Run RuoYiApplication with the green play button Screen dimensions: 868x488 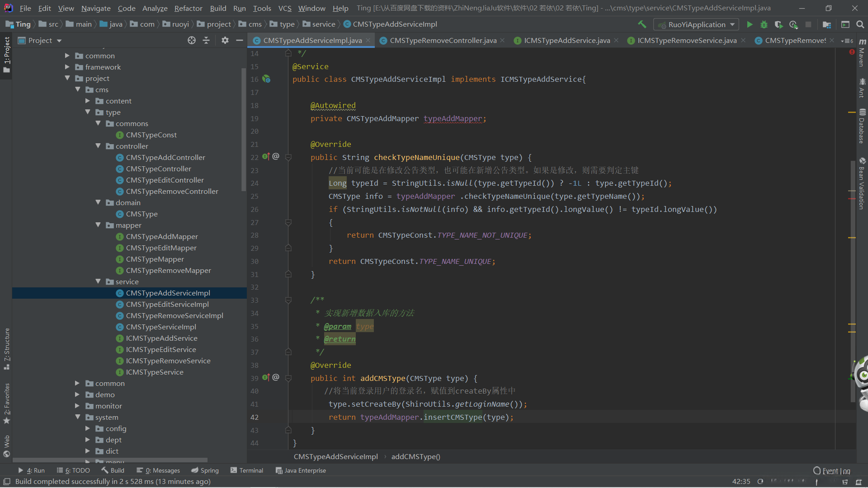click(x=750, y=24)
